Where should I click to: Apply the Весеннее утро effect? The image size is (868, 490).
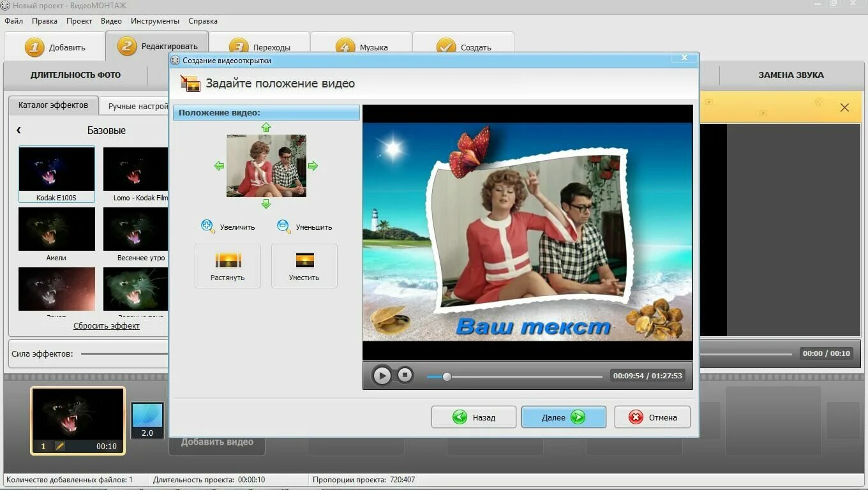click(x=135, y=234)
